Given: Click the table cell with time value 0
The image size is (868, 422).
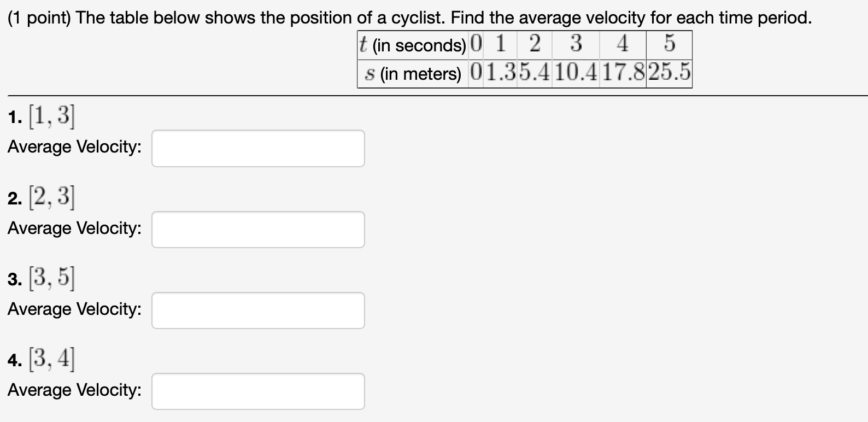Looking at the screenshot, I should (x=475, y=44).
